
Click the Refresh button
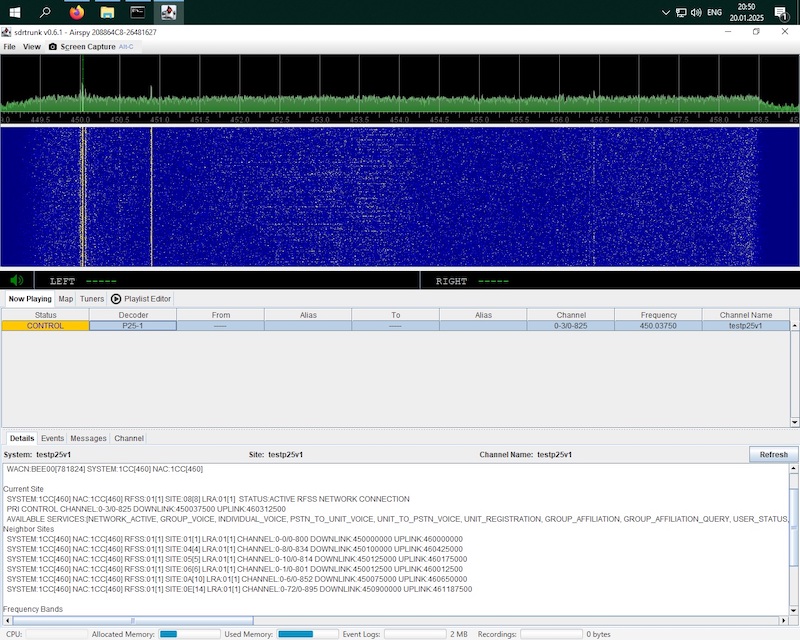[x=773, y=454]
